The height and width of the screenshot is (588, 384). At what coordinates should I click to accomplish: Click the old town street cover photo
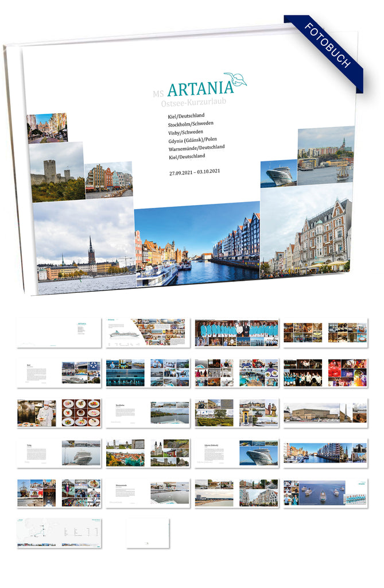point(47,128)
